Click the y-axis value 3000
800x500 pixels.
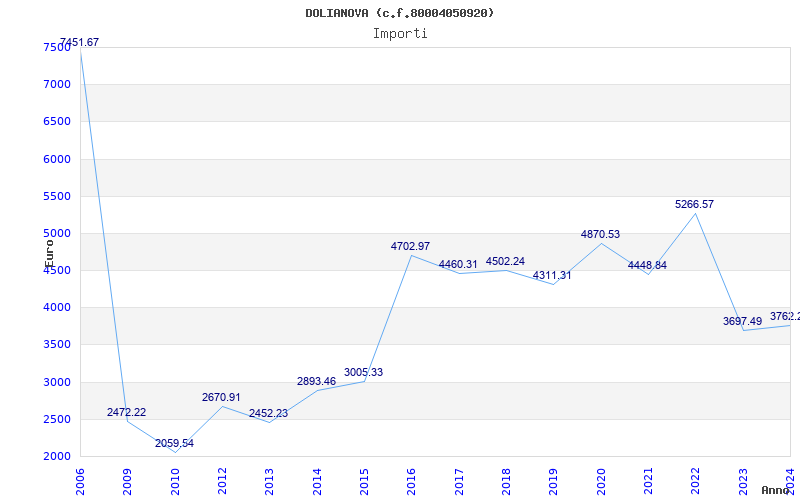coord(57,382)
